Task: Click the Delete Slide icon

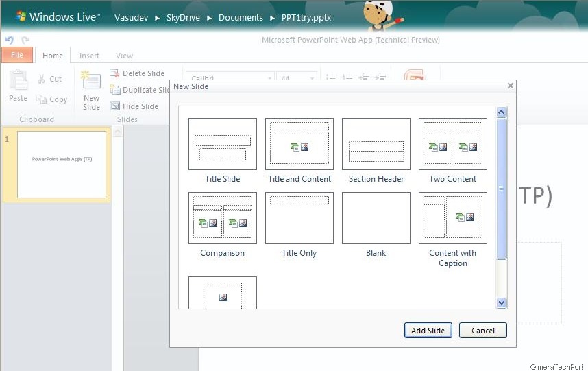Action: point(114,73)
